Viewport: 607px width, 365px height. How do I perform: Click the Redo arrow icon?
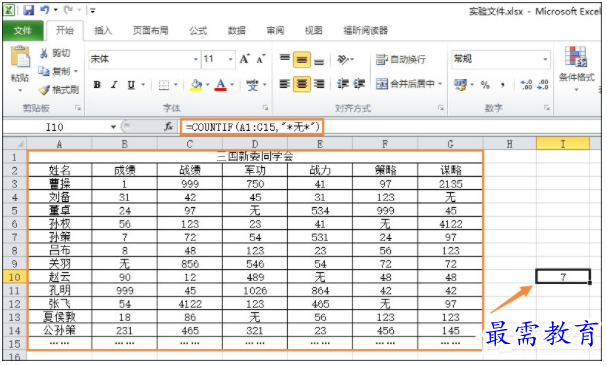coord(69,10)
